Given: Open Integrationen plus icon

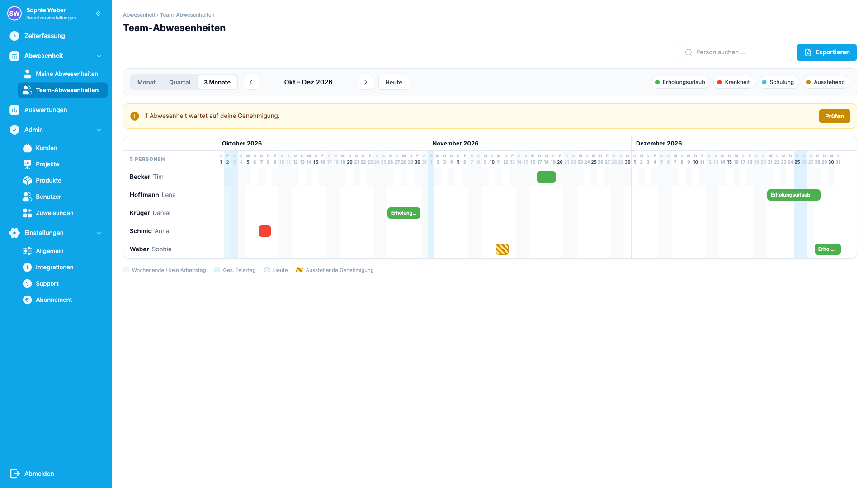Looking at the screenshot, I should 28,267.
